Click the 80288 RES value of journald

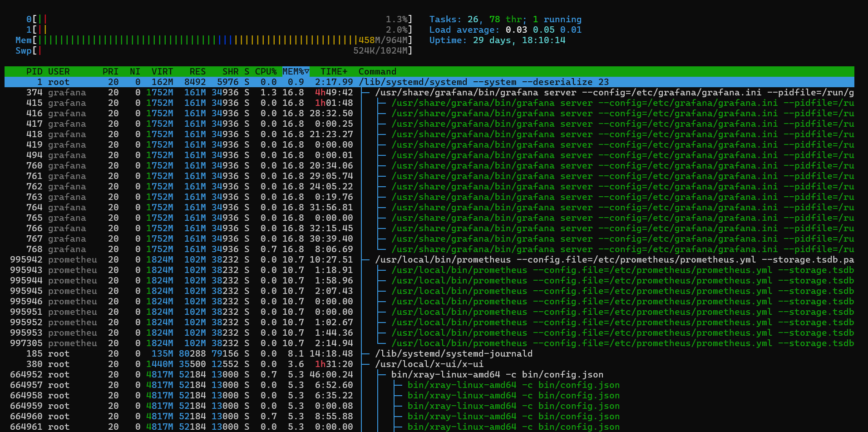(x=192, y=354)
